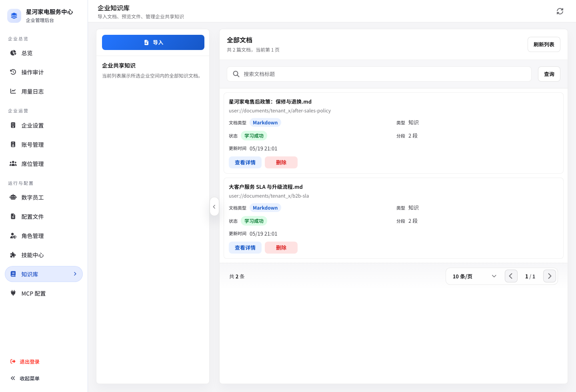The width and height of the screenshot is (576, 392).
Task: Click the group icon beside 席位管理
Action: click(x=13, y=164)
